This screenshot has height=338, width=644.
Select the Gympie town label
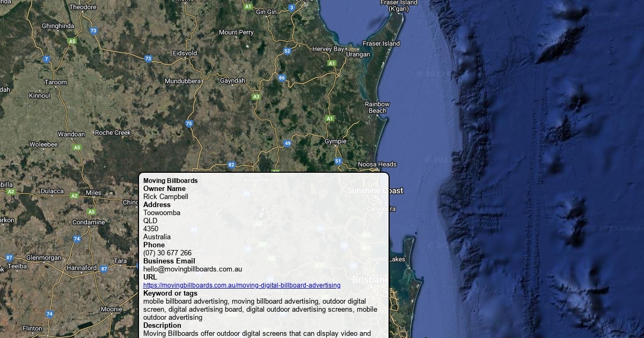click(x=335, y=142)
